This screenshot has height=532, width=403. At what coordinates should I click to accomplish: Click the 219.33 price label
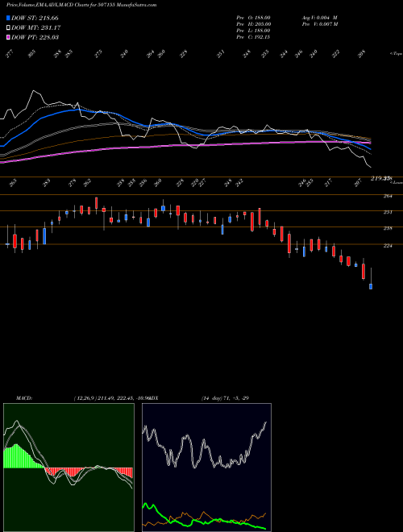[381, 178]
